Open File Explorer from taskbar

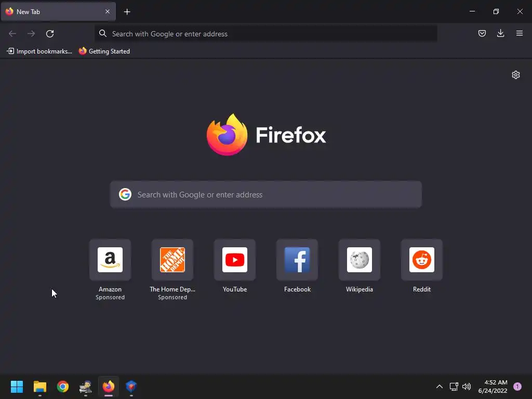[x=39, y=387]
